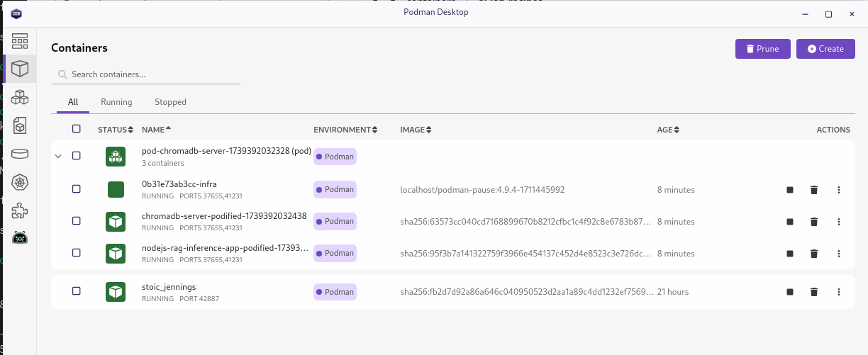Delete the nodejs-rag-inference-app container
The height and width of the screenshot is (355, 868).
tap(814, 254)
